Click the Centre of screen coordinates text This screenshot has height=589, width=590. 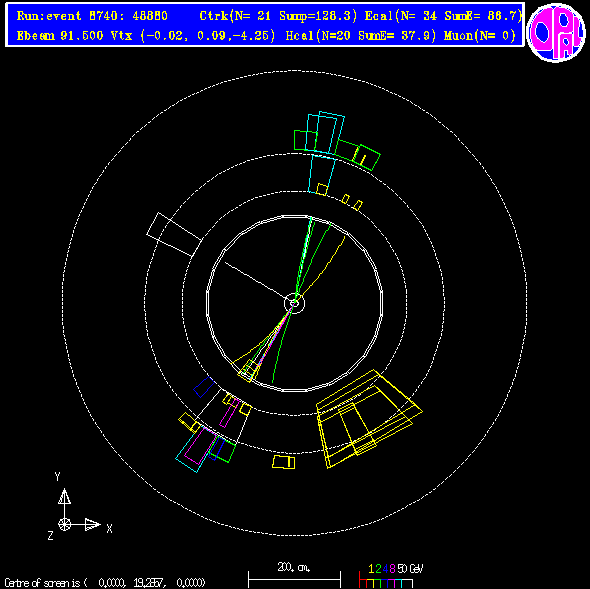(105, 583)
